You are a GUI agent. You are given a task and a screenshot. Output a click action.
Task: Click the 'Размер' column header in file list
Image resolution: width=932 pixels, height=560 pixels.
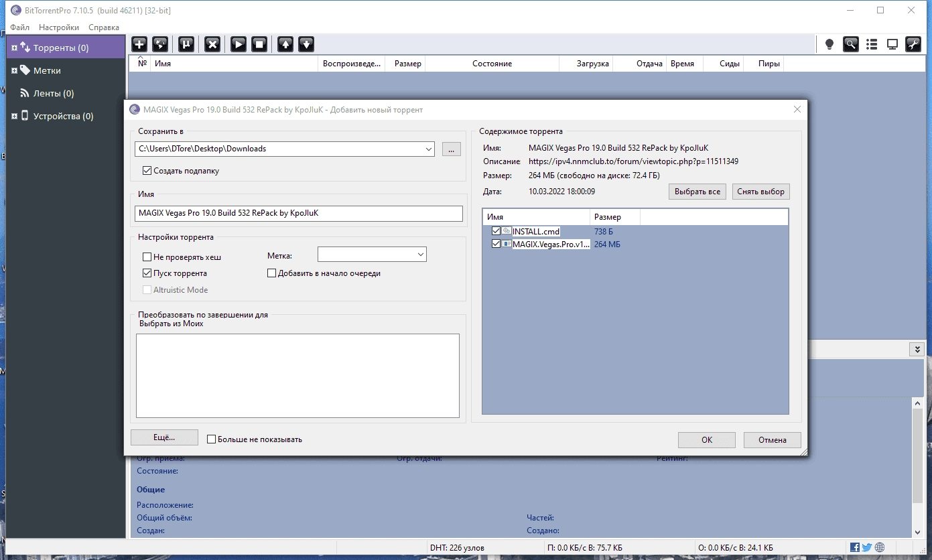point(615,217)
